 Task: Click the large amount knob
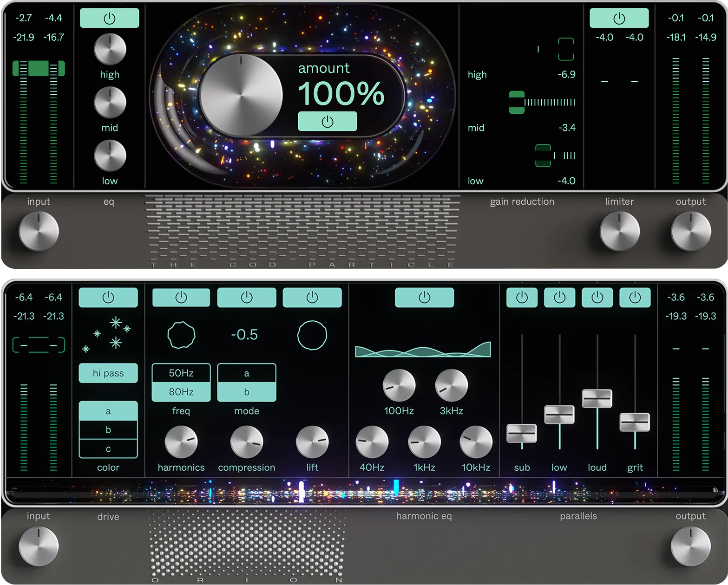241,96
